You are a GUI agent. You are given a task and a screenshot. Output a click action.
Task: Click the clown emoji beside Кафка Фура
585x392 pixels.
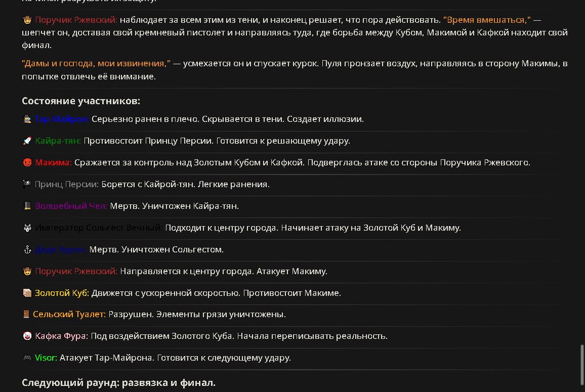(x=27, y=336)
